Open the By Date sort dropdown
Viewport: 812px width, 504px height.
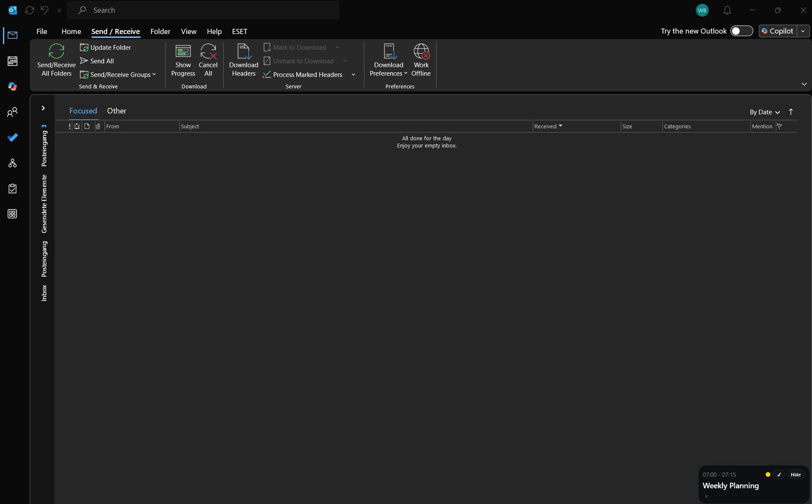pos(765,112)
